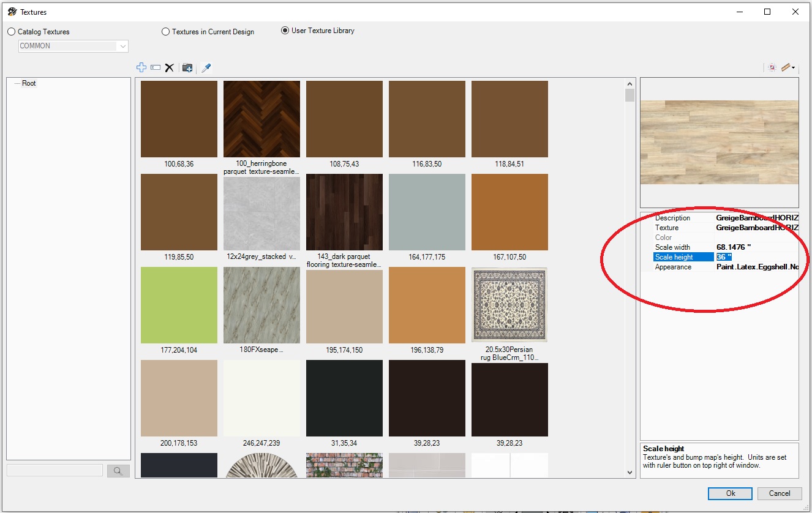The image size is (812, 513).
Task: Click the Texture property row label
Action: tap(667, 228)
